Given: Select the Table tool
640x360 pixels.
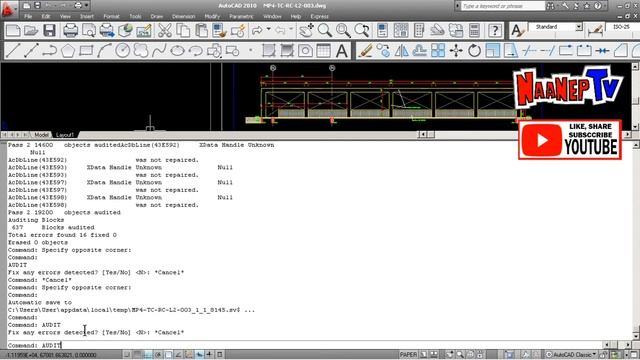Looking at the screenshot, I should point(323,51).
